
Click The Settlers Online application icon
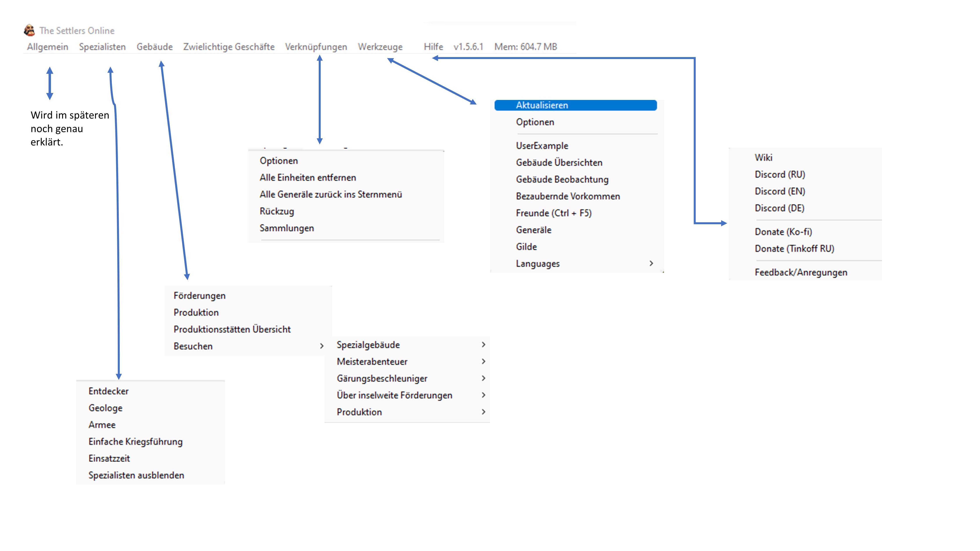[x=30, y=30]
